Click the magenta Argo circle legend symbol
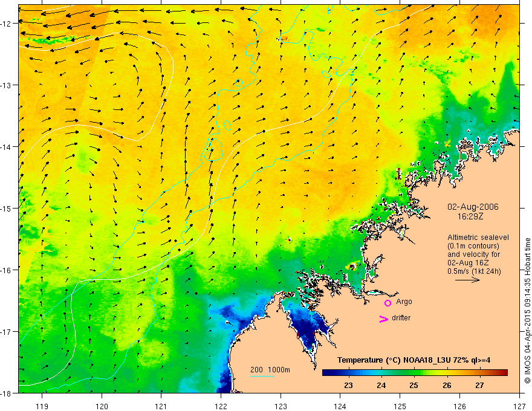The width and height of the screenshot is (532, 411). (x=388, y=303)
